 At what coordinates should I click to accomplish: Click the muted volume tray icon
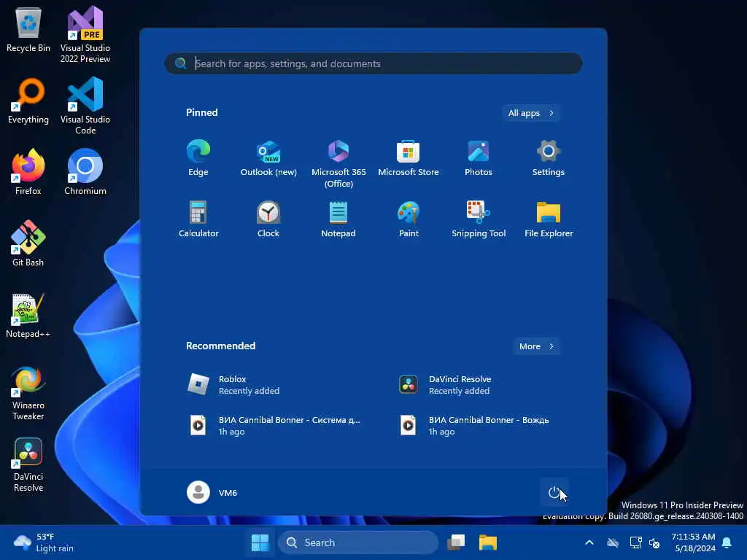[654, 542]
